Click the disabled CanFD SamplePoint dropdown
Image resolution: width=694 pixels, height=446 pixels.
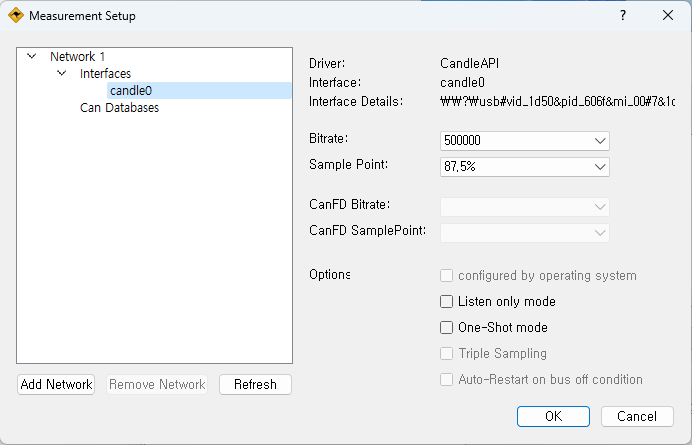[524, 233]
